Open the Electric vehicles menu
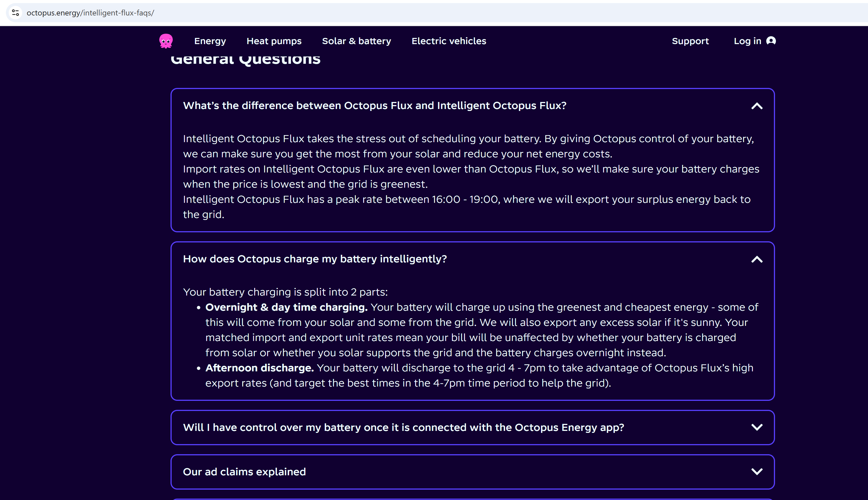The height and width of the screenshot is (500, 868). point(449,41)
